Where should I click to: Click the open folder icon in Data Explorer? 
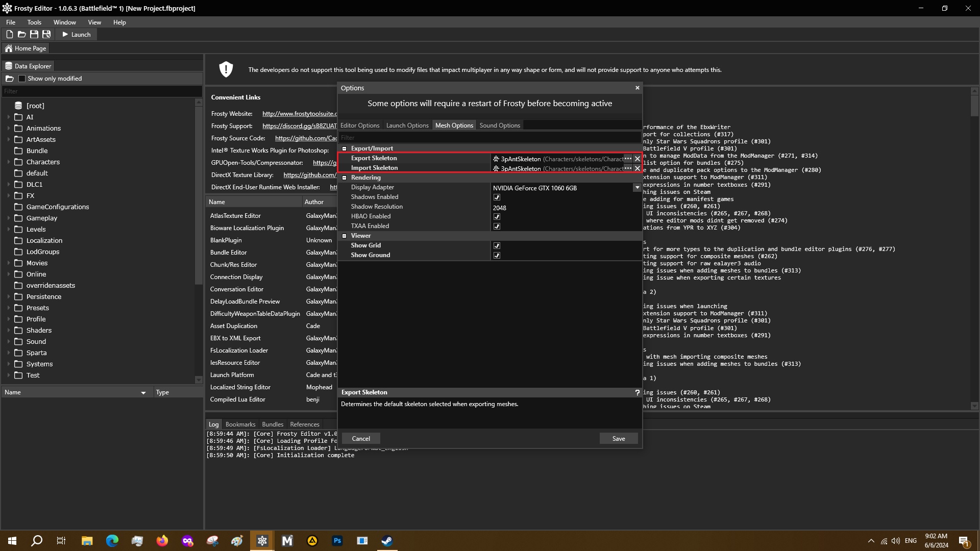10,79
